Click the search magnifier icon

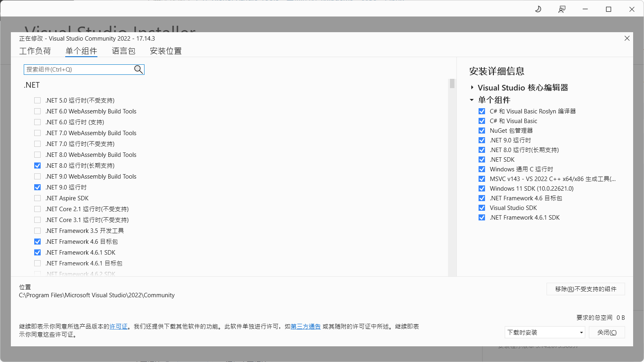click(138, 69)
